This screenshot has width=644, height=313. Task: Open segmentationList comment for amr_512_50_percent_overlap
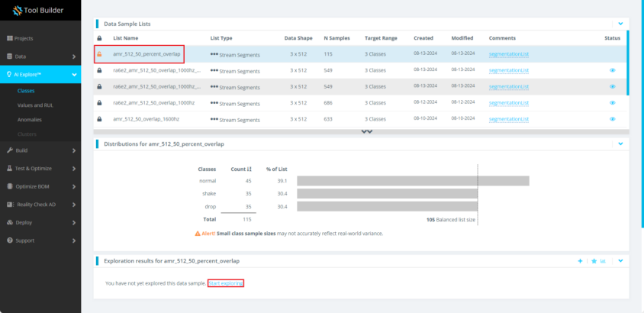[x=508, y=53]
